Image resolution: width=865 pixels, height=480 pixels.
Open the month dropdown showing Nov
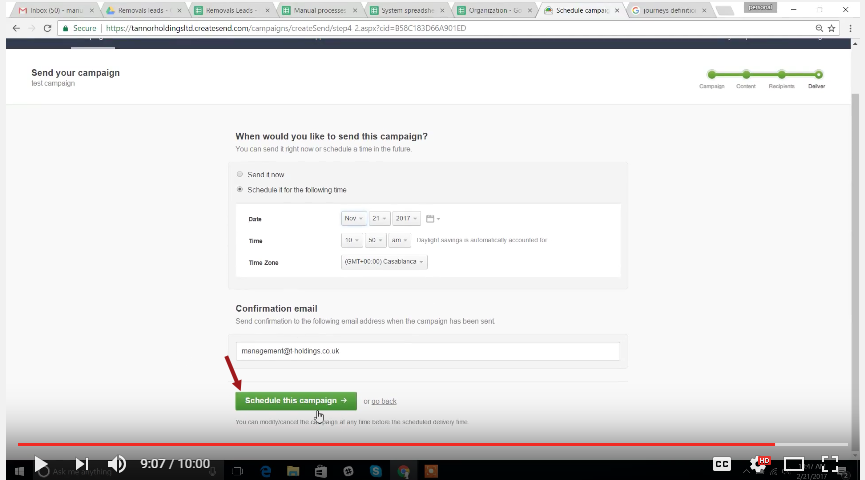(353, 218)
